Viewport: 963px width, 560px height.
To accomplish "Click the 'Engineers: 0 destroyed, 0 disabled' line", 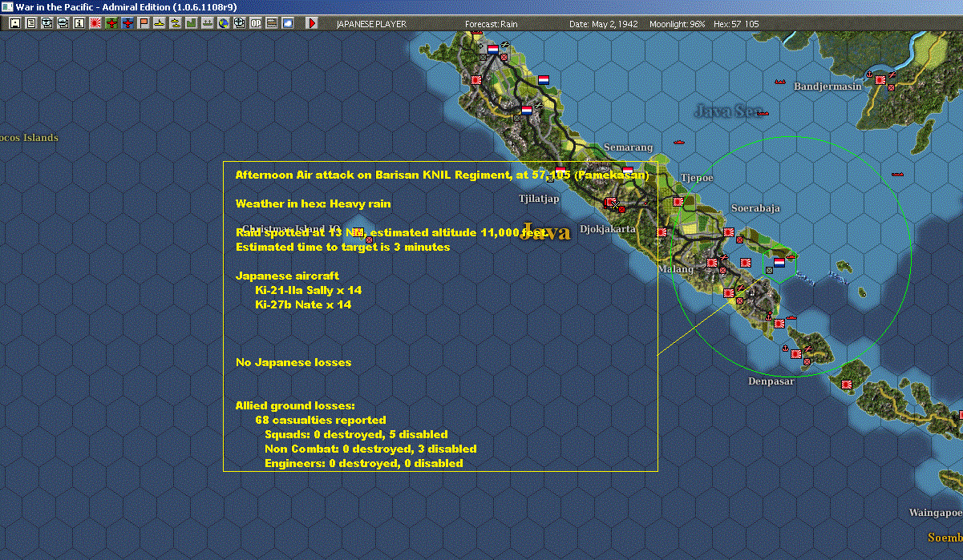I will tap(364, 463).
